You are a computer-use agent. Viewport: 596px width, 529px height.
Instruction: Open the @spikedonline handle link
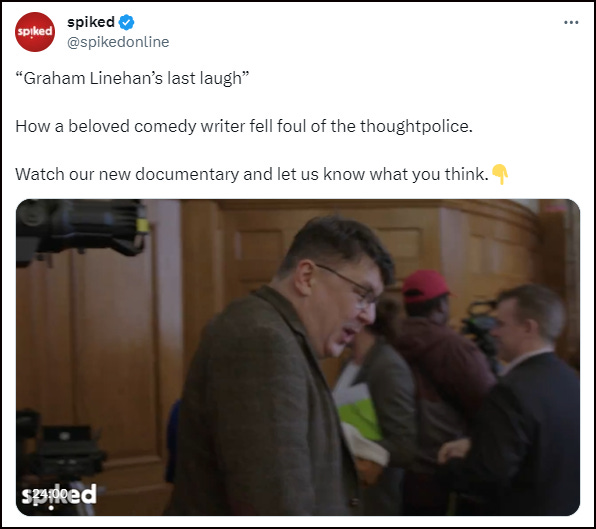pos(118,42)
